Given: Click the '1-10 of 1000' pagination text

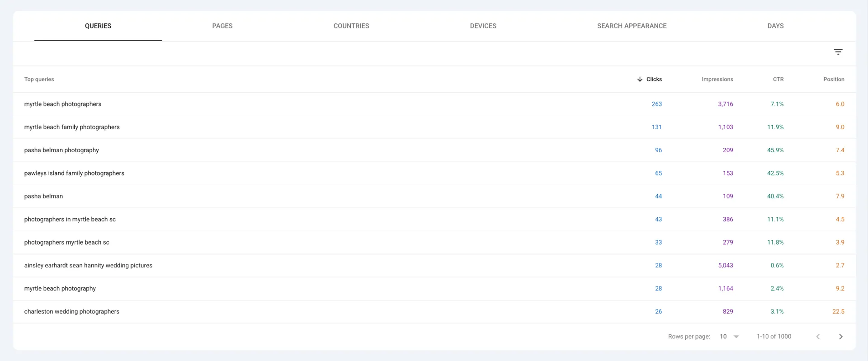Looking at the screenshot, I should point(774,337).
